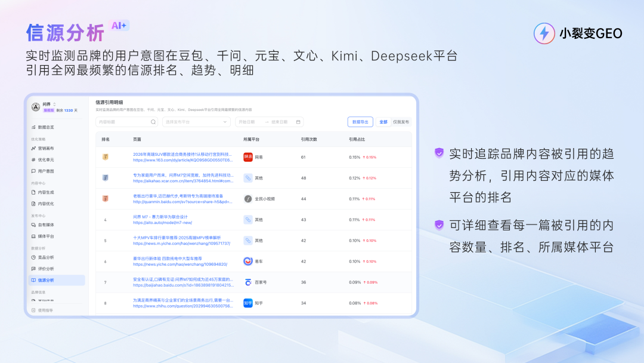The width and height of the screenshot is (644, 363).
Task: Open the 为满足商界精英 Zhihu link
Action: point(183,300)
